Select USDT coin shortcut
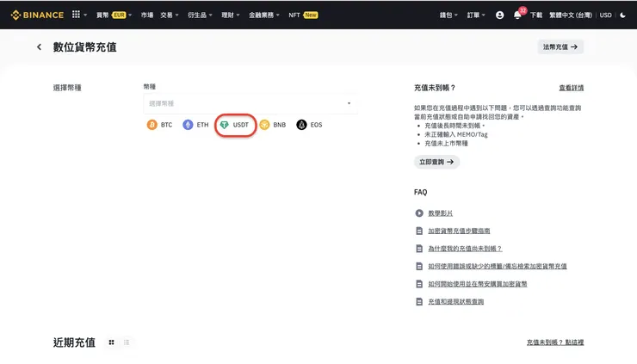The image size is (637, 364). (234, 125)
